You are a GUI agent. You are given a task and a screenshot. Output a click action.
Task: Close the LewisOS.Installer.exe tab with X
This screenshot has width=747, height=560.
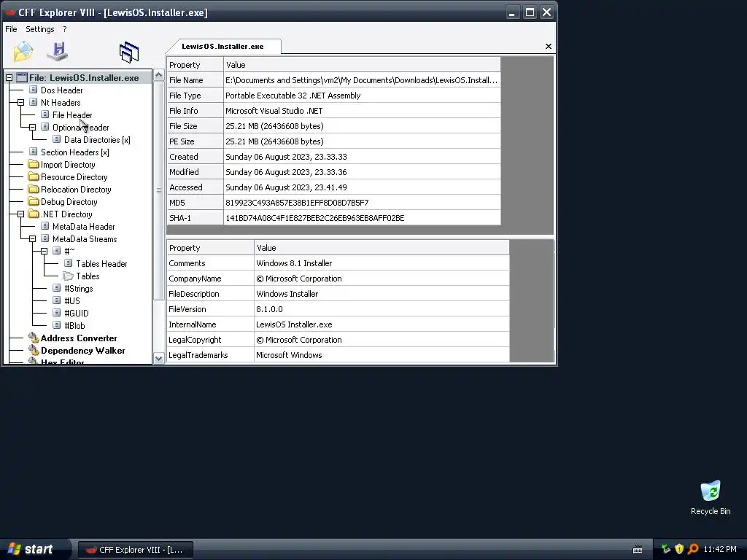(549, 46)
